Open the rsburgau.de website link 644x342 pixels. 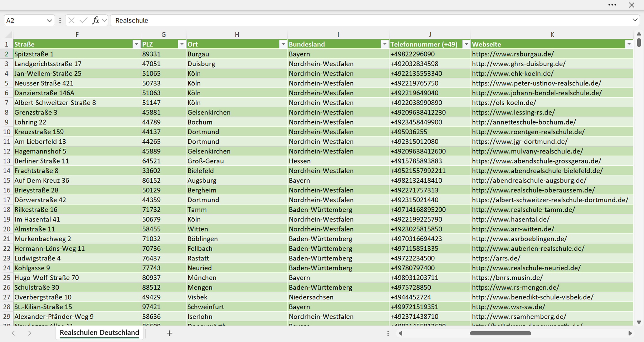click(x=513, y=54)
